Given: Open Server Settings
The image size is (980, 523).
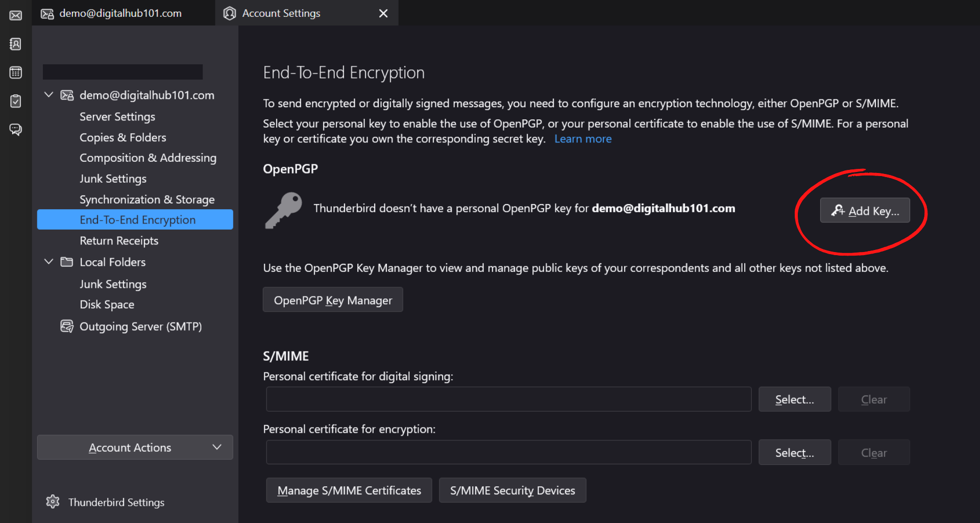Looking at the screenshot, I should click(x=117, y=117).
